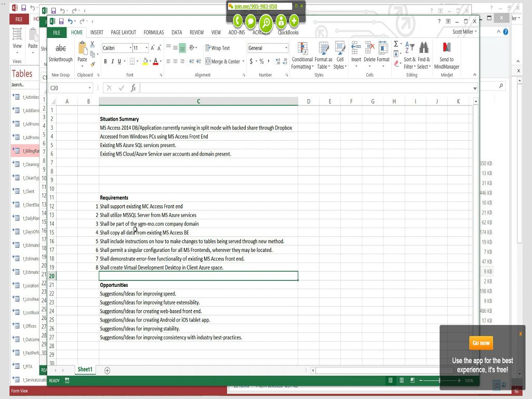532x399 pixels.
Task: Switch to the FORMULAS ribbon tab
Action: click(154, 32)
